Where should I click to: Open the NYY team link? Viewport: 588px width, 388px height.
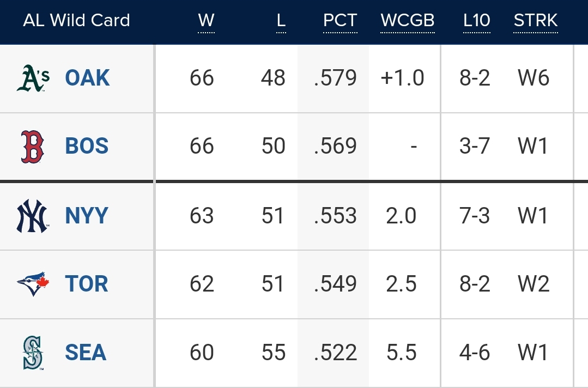pos(87,216)
